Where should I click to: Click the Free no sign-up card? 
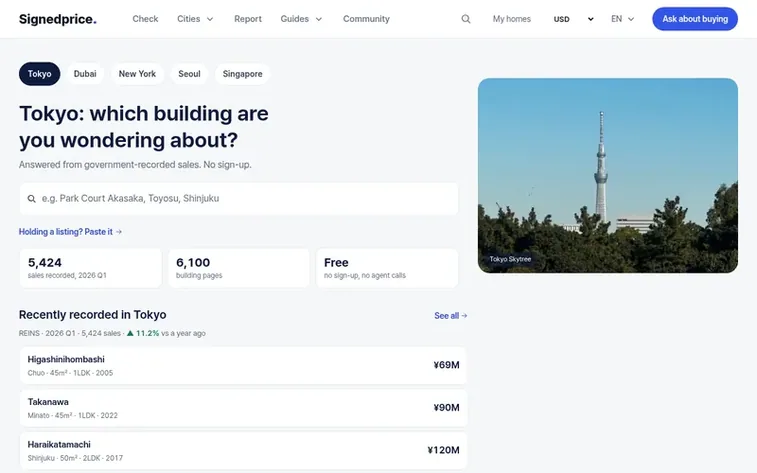(x=387, y=268)
